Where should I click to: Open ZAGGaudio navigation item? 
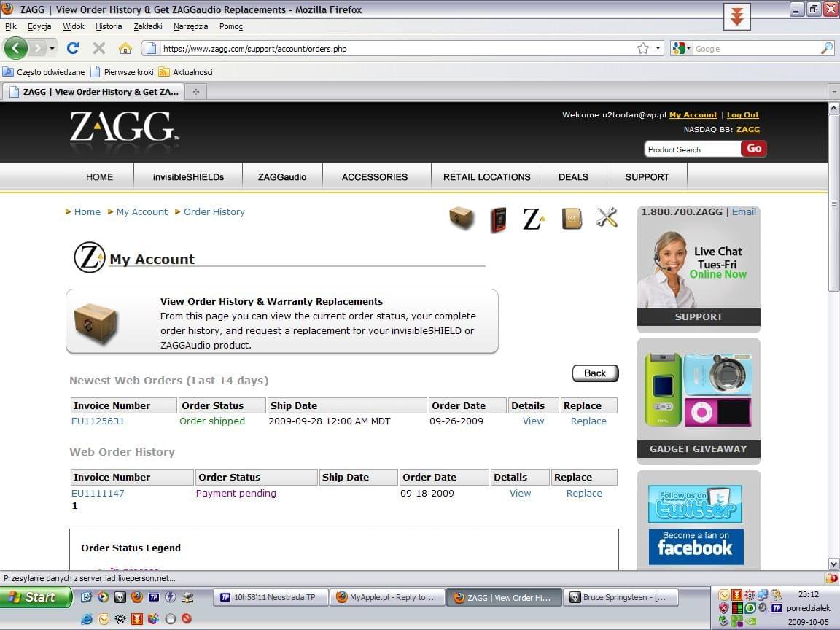(x=282, y=176)
